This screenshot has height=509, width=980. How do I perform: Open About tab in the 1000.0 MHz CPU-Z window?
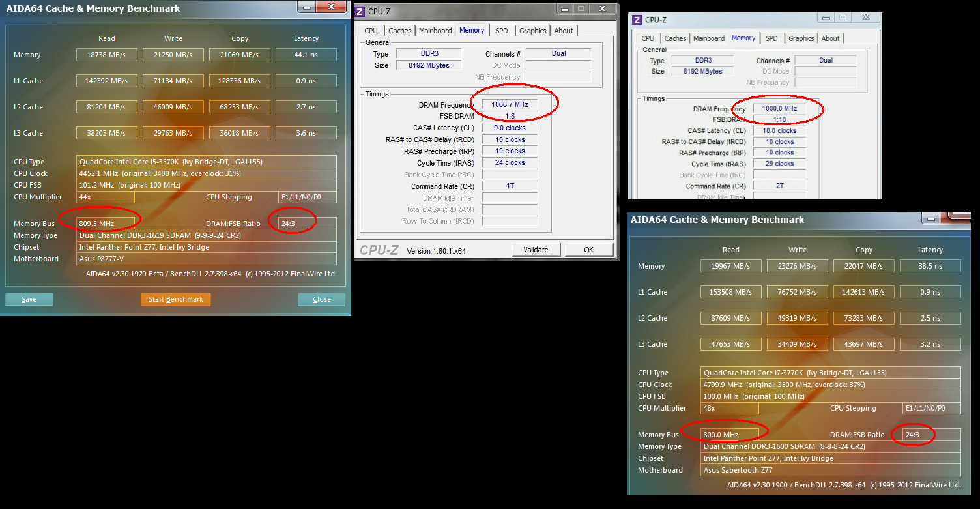pyautogui.click(x=831, y=38)
